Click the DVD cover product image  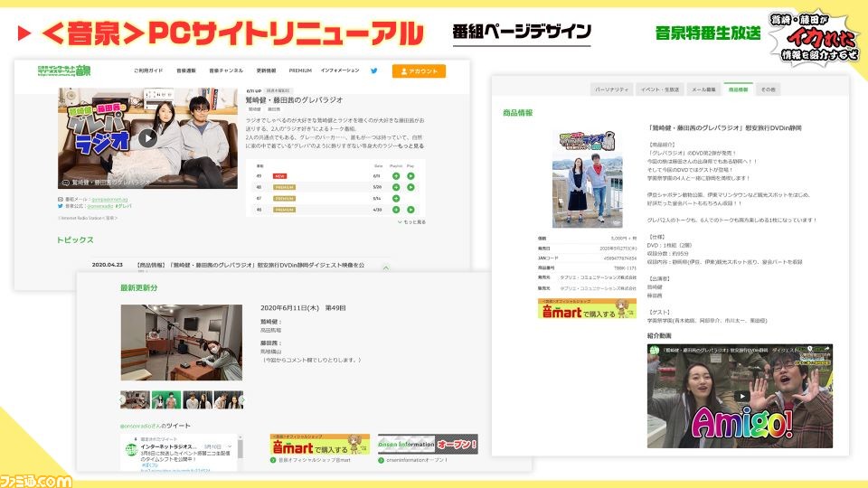[588, 179]
